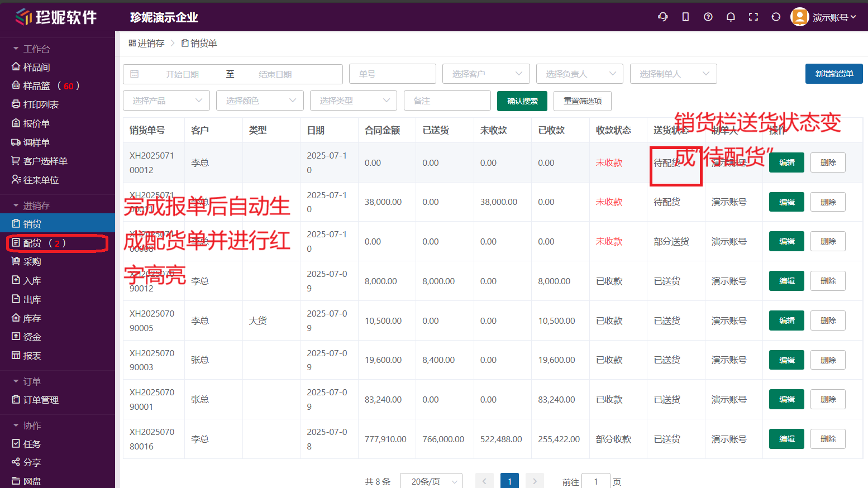
Task: Open the notification bell icon
Action: 731,17
